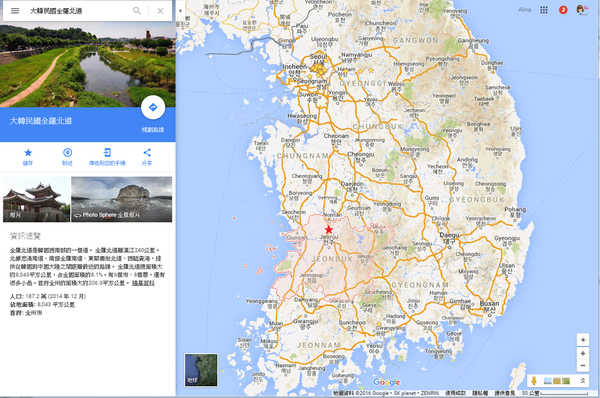Show my location target button

(x=583, y=340)
